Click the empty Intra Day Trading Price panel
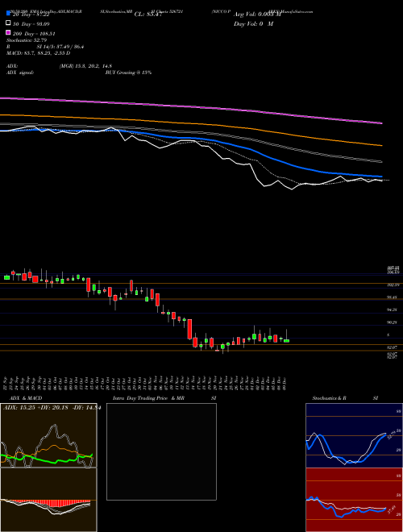 pyautogui.click(x=161, y=451)
